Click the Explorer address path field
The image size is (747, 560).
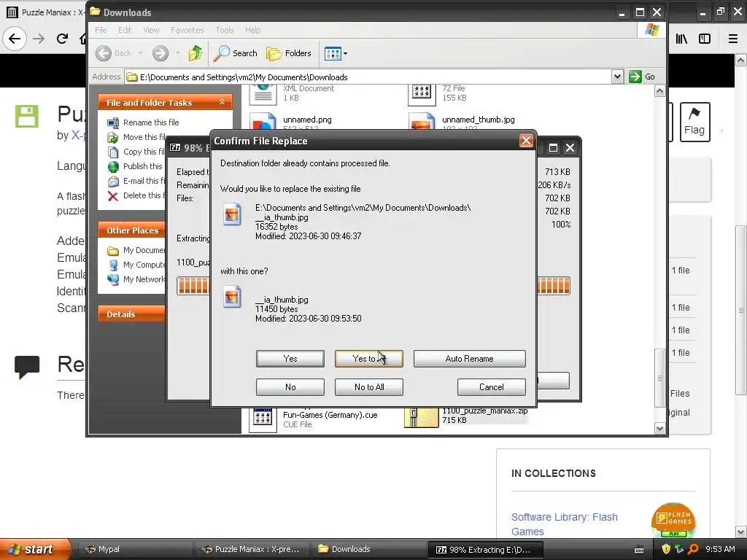[368, 77]
